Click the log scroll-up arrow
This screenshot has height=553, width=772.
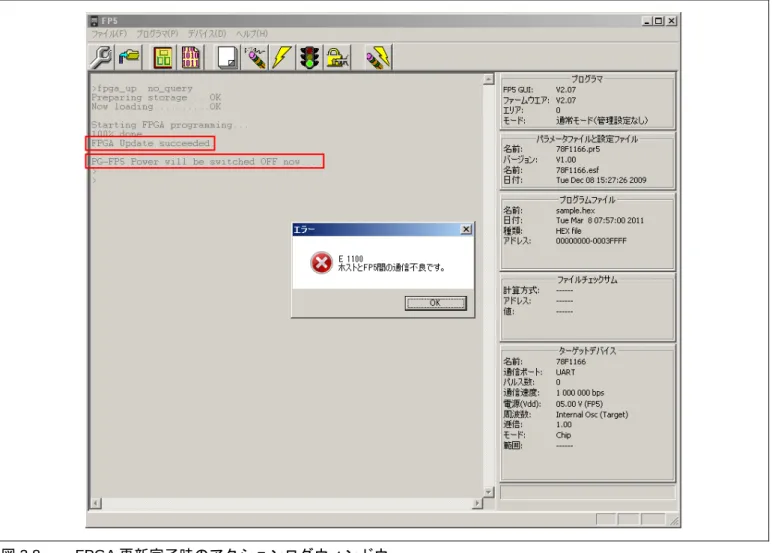tap(488, 79)
